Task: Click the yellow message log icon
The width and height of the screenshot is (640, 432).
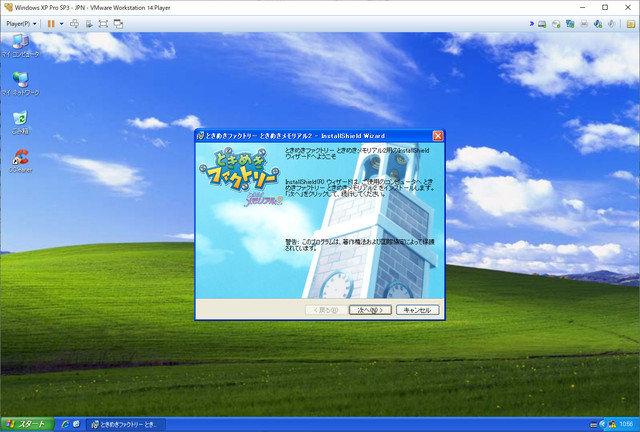Action: (x=631, y=24)
